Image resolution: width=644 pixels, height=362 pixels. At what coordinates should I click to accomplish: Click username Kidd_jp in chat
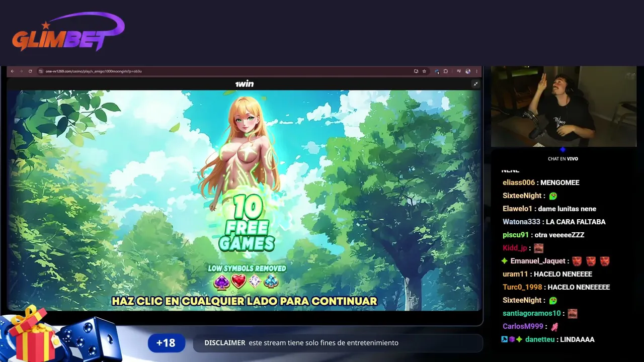(515, 248)
